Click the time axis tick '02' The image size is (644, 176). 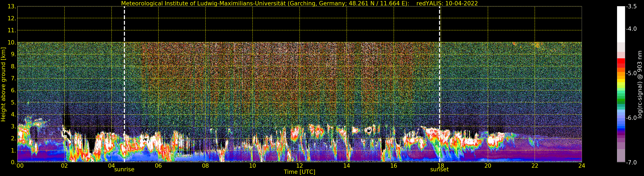point(64,166)
